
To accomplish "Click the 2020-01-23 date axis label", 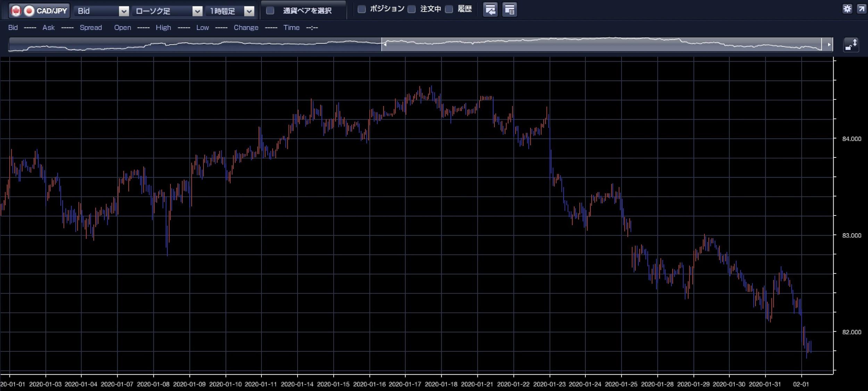I will click(x=549, y=384).
